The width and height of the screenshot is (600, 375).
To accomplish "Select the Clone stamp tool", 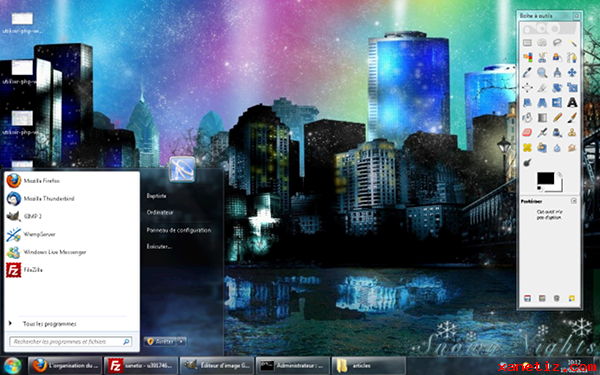I will point(572,132).
